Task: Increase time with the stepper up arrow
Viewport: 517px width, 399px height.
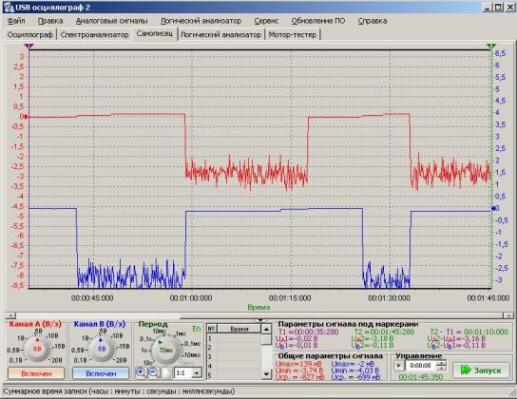Action: coord(441,363)
